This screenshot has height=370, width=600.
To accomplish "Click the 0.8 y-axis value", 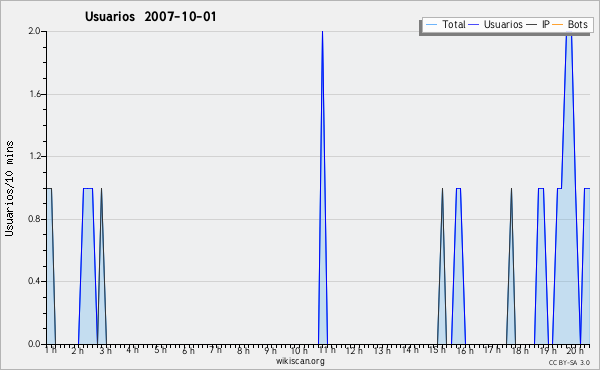I will point(34,219).
